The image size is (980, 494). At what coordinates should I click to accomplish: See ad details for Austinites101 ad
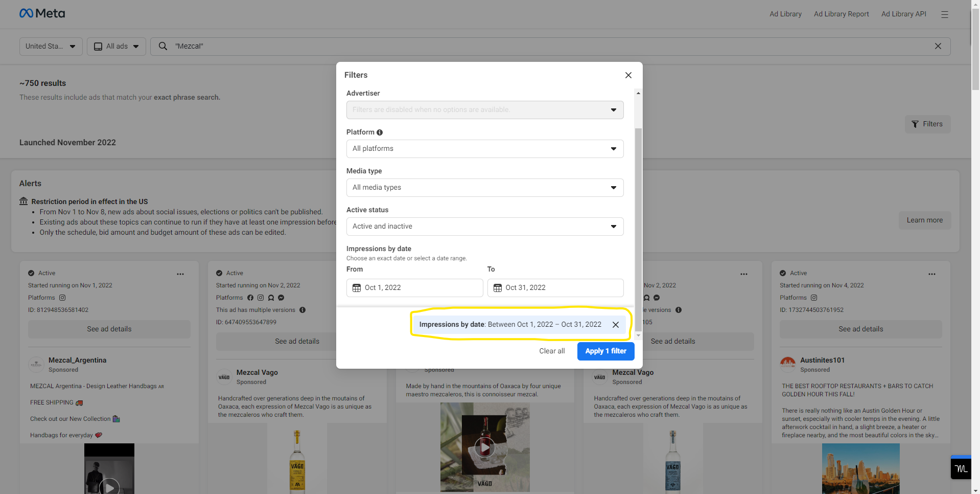pyautogui.click(x=861, y=329)
